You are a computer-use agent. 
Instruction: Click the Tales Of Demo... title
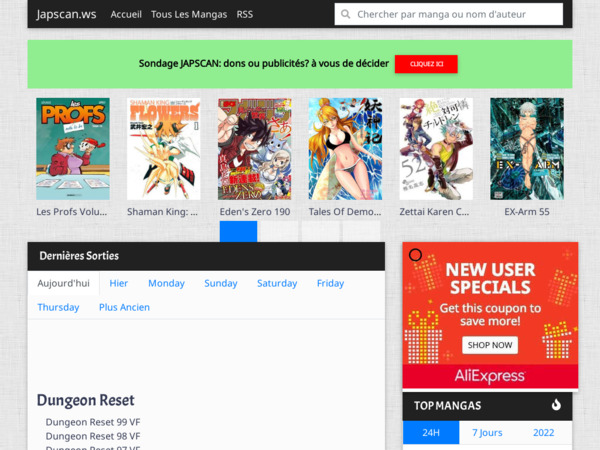(x=345, y=212)
